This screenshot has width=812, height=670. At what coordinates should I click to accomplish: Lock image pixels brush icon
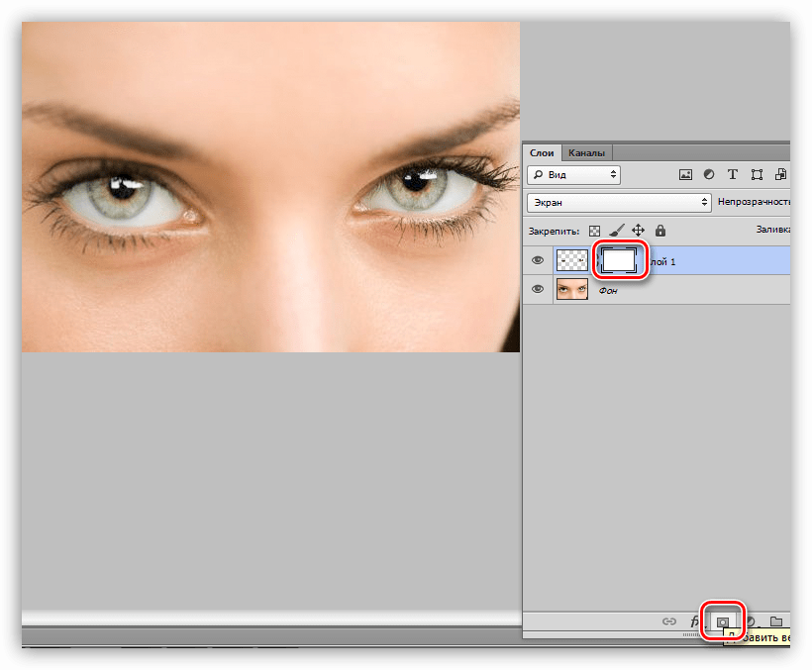616,231
